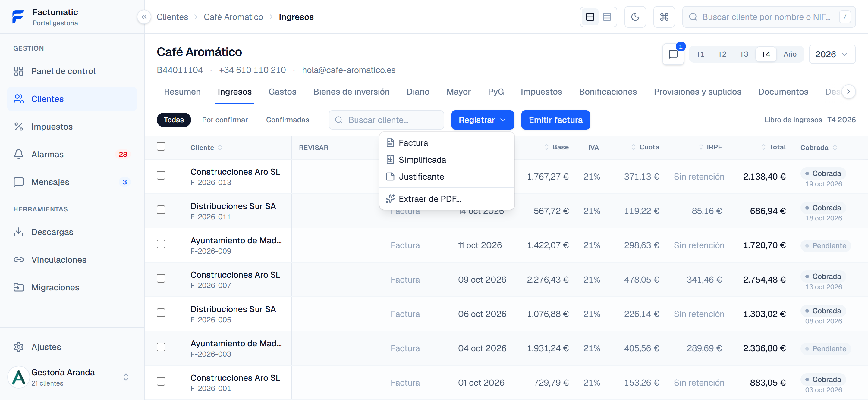Select the T3 quarter tab

[744, 54]
